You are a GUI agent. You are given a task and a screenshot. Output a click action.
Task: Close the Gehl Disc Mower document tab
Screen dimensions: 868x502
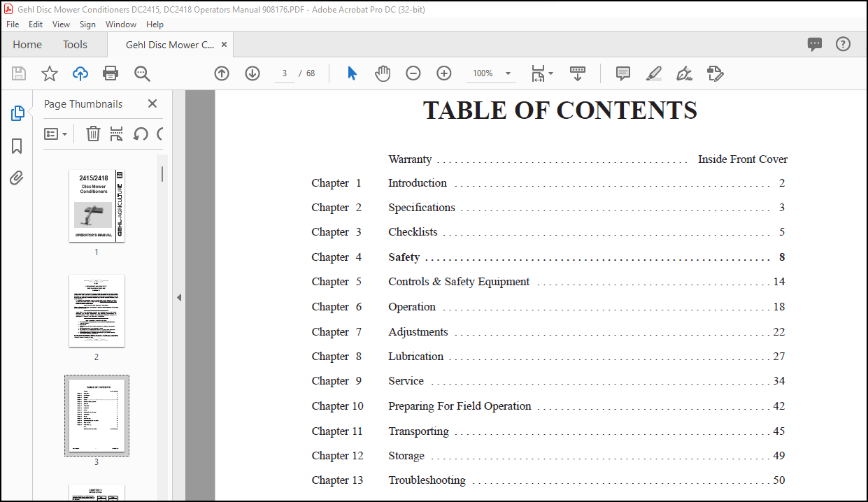click(225, 44)
